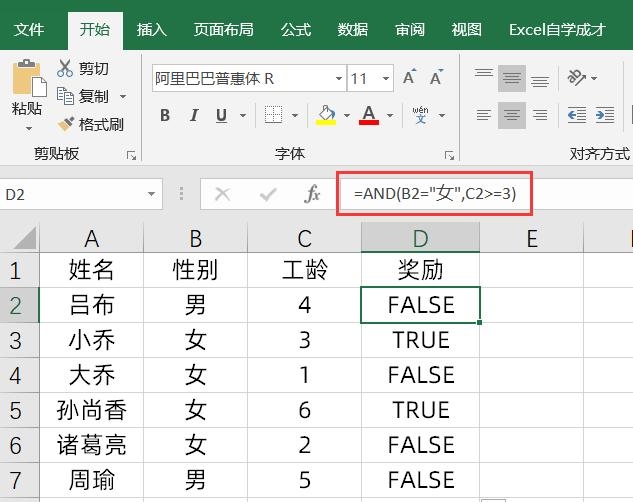
Task: Click the Paste clipboard icon
Action: (x=29, y=78)
